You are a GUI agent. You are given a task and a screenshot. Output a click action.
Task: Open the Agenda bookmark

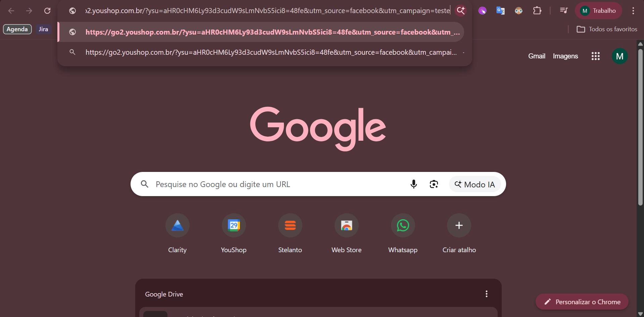pyautogui.click(x=17, y=29)
